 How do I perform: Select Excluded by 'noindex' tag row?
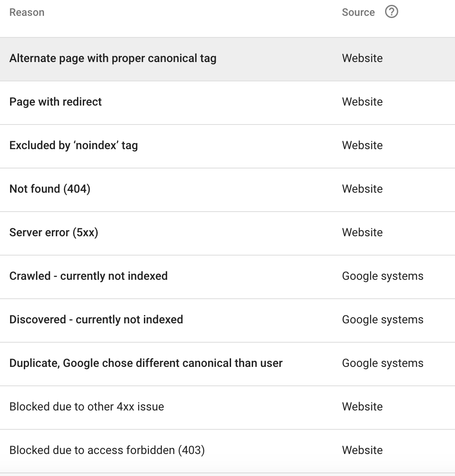pyautogui.click(x=227, y=146)
